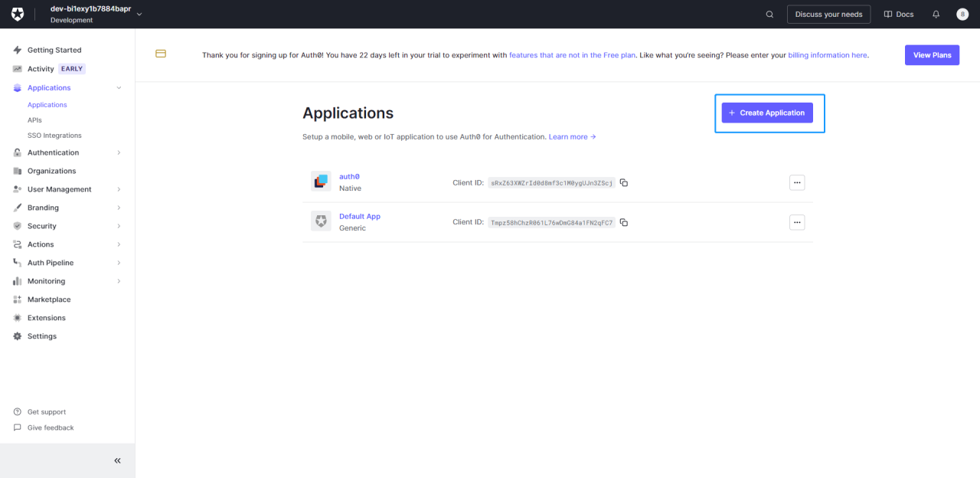
Task: Expand the Authentication sidebar section
Action: [x=119, y=152]
